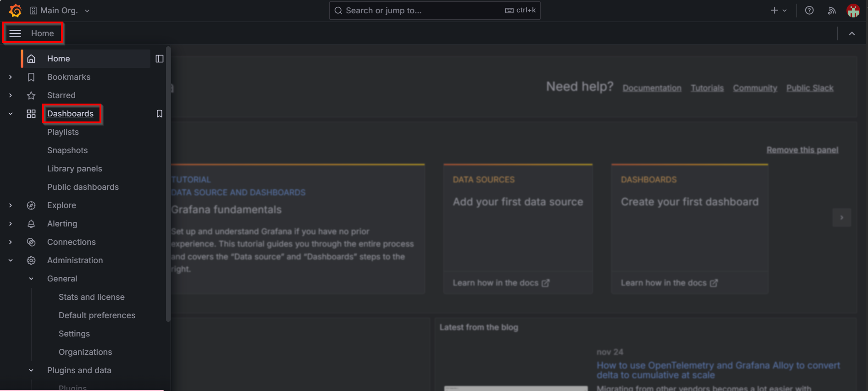Open Default preferences
This screenshot has width=868, height=391.
pos(97,315)
